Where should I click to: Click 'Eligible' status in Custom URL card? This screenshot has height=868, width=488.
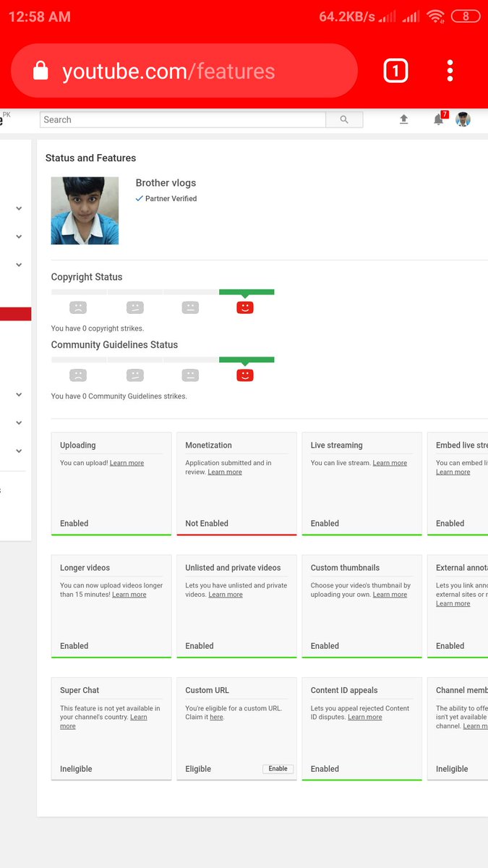click(x=198, y=769)
